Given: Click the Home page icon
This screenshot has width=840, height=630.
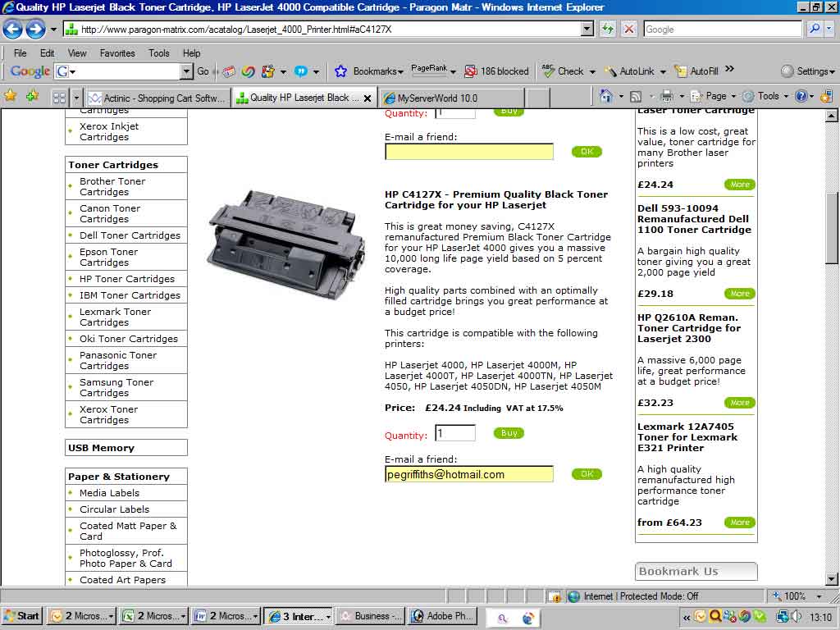Looking at the screenshot, I should [606, 96].
